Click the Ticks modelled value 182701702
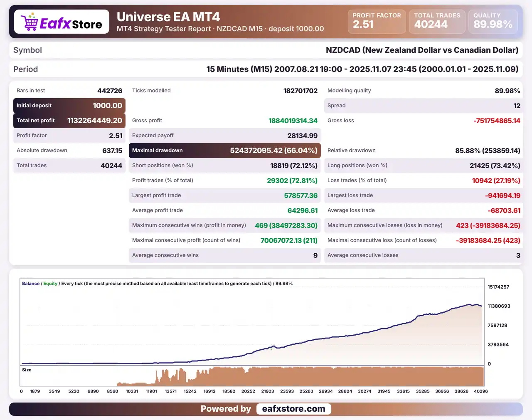Viewport: 532px width, 420px height. (x=300, y=91)
